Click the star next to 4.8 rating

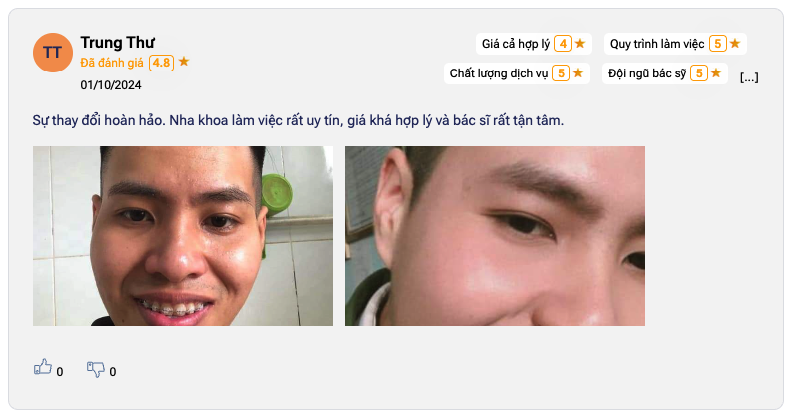coord(184,62)
